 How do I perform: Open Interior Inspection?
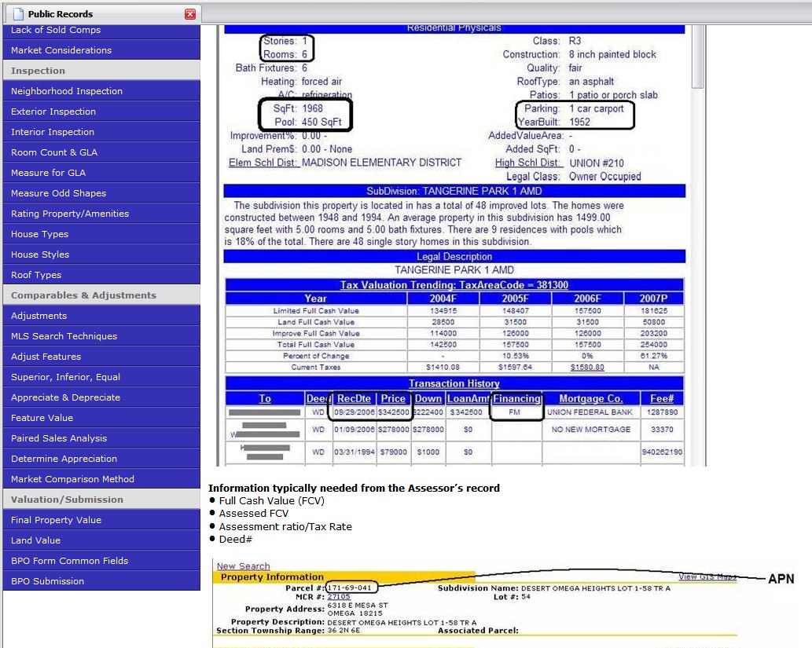[x=101, y=132]
